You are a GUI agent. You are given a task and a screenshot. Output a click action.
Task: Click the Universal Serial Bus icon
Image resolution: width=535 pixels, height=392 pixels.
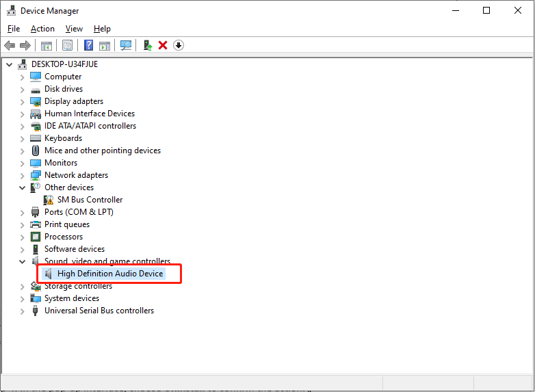click(35, 311)
